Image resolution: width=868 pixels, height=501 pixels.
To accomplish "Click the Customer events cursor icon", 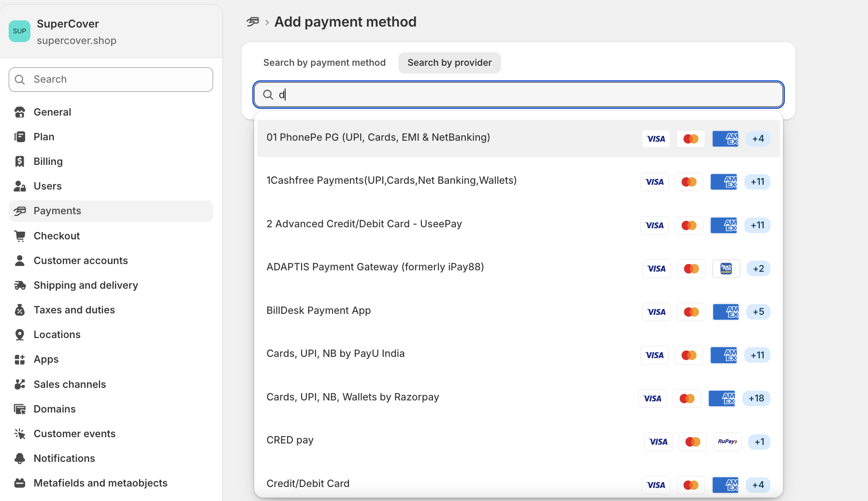I will click(20, 434).
